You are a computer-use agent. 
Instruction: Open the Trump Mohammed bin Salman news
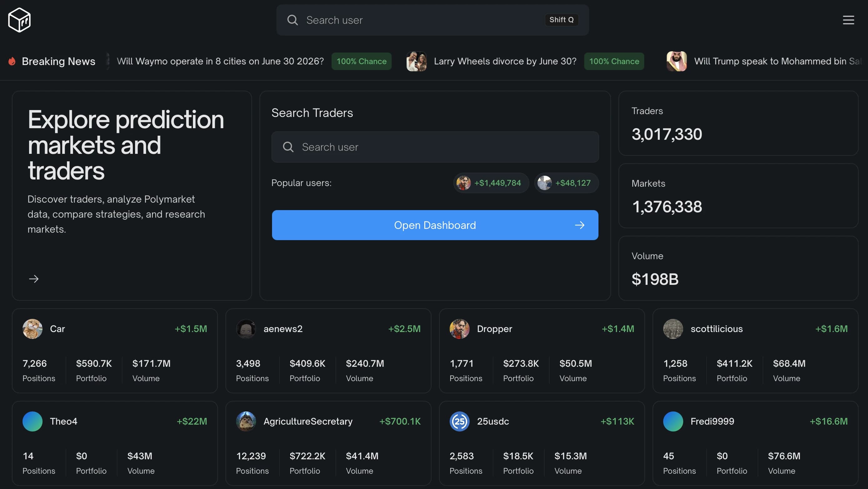coord(777,61)
